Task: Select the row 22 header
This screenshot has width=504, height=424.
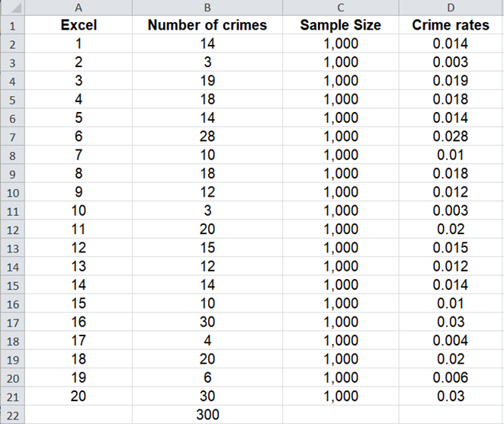Action: coord(13,415)
